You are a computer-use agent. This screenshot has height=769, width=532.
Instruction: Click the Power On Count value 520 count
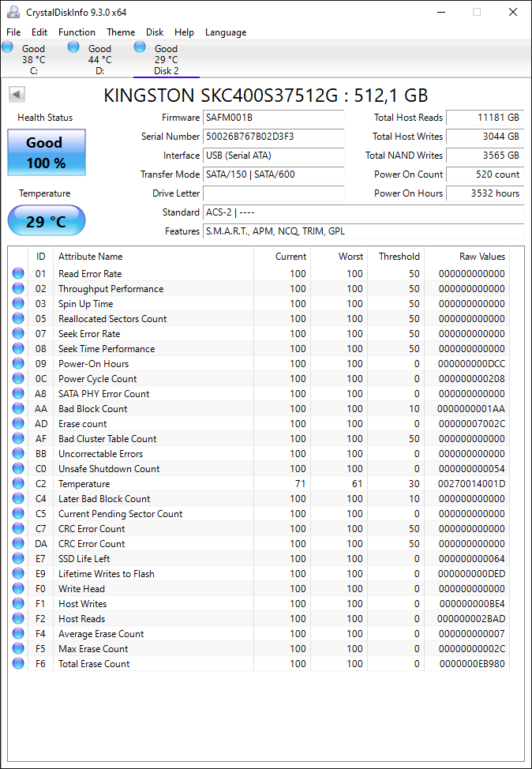pos(485,174)
